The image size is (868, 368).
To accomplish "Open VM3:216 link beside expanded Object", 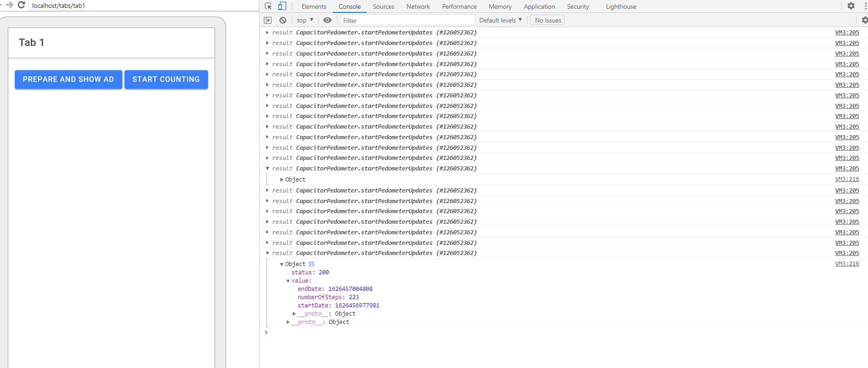I will point(847,264).
